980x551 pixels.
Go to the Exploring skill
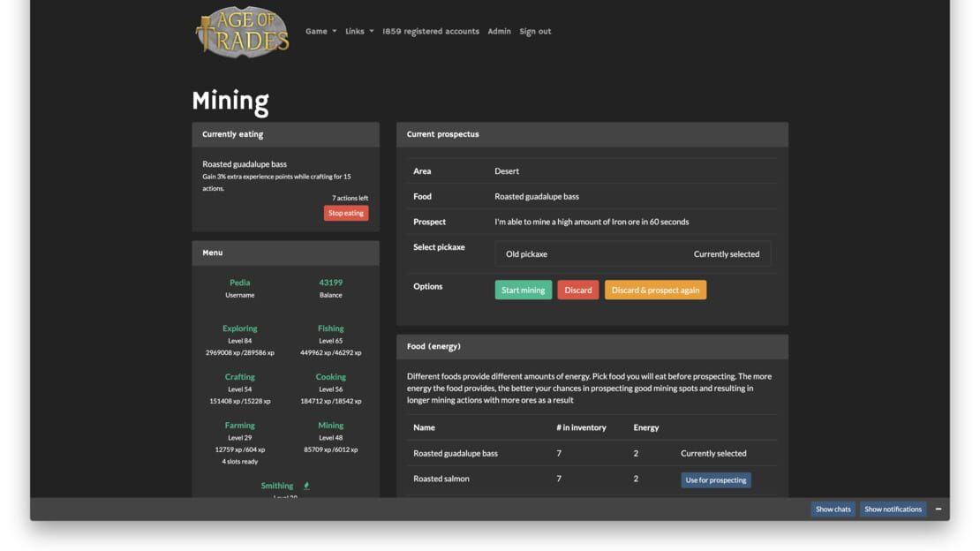click(239, 328)
